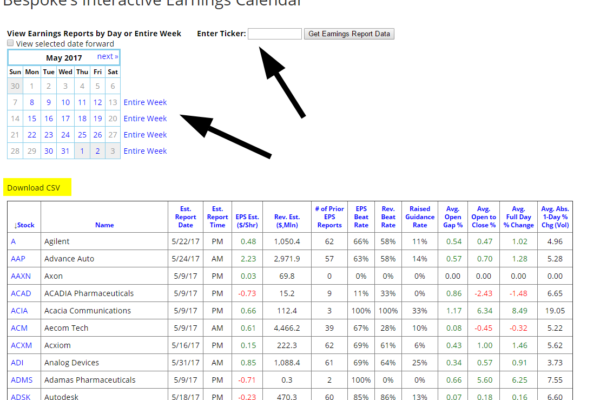600x400 pixels.
Task: Open the ACAD ticker link
Action: [x=21, y=293]
